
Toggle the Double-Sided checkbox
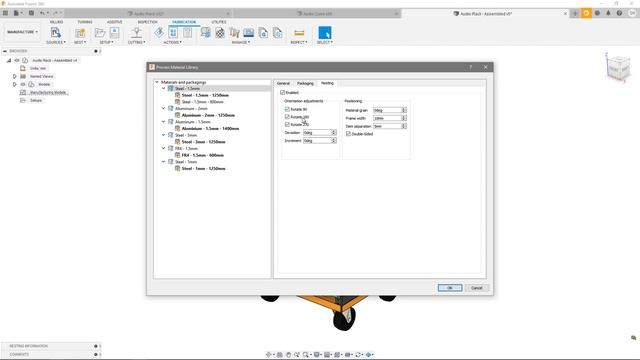click(348, 134)
